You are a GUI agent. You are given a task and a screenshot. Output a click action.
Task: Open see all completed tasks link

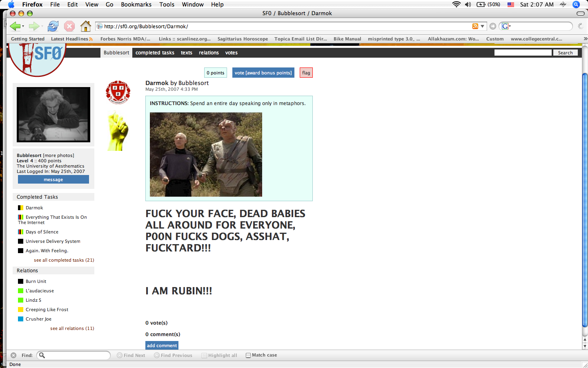coord(64,260)
